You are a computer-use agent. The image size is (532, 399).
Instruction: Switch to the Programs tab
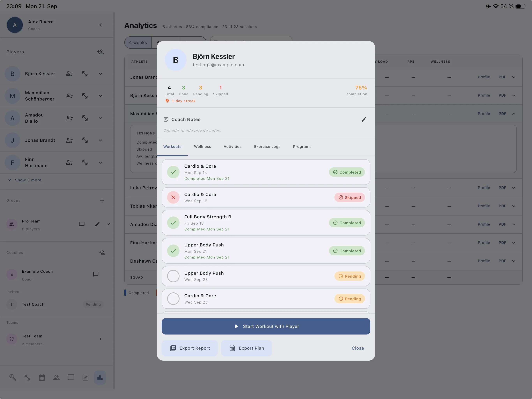pyautogui.click(x=302, y=147)
